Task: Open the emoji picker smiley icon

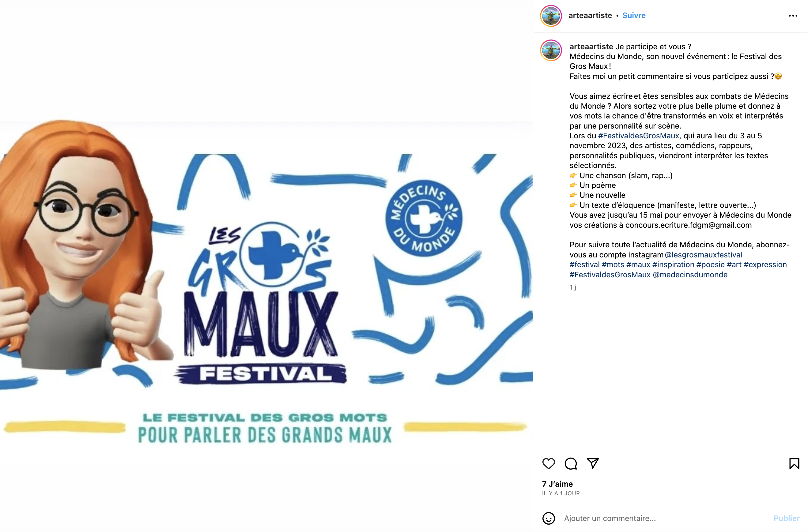Action: (548, 518)
